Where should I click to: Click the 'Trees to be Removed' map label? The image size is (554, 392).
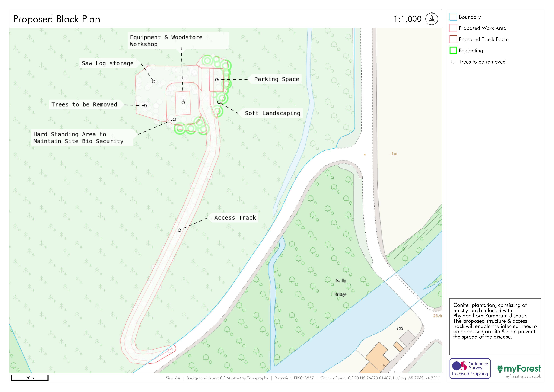pyautogui.click(x=84, y=104)
